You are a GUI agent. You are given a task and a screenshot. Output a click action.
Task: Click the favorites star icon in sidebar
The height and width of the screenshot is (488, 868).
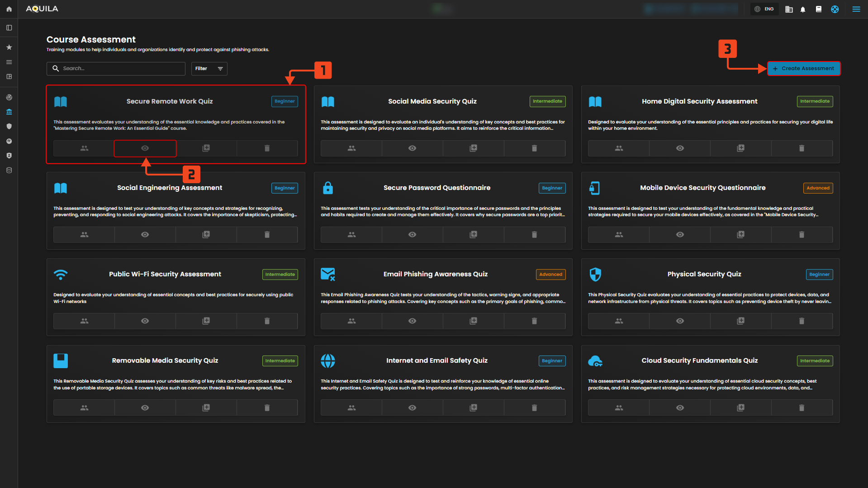[9, 47]
